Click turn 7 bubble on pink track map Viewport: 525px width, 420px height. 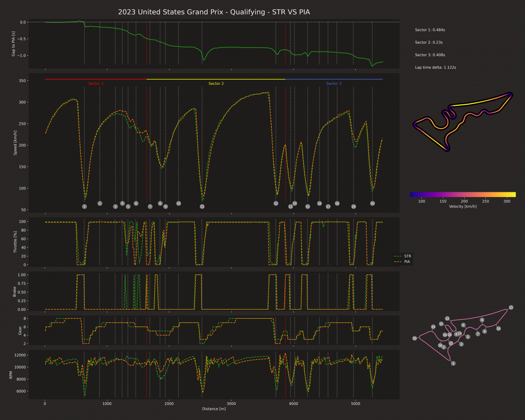478,334
